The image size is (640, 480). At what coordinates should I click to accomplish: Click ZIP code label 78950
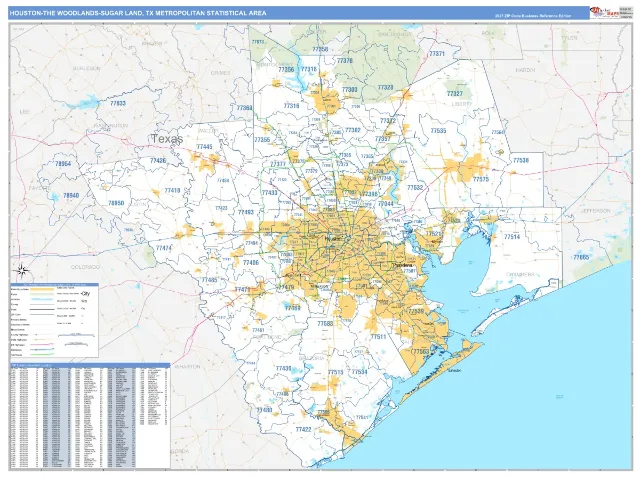tap(116, 203)
